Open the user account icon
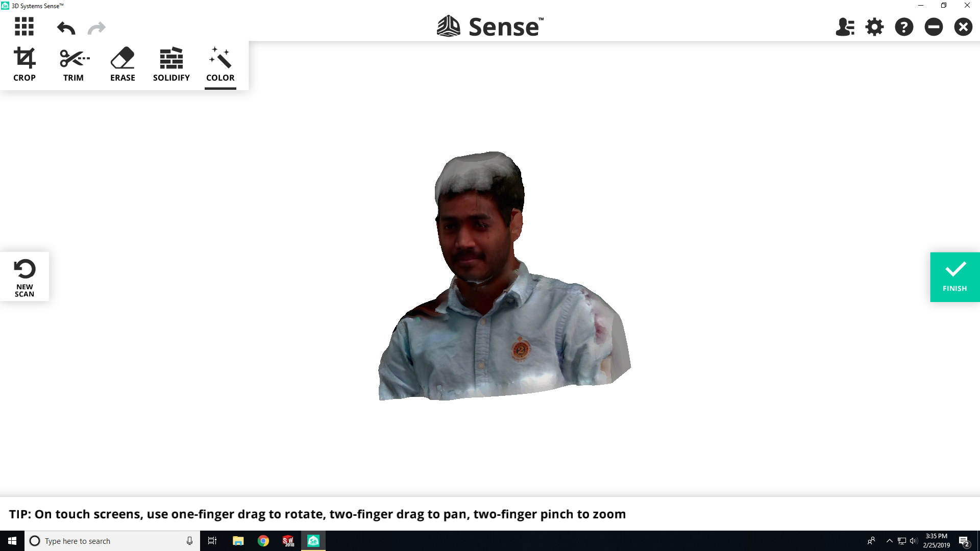The width and height of the screenshot is (980, 551). click(845, 27)
